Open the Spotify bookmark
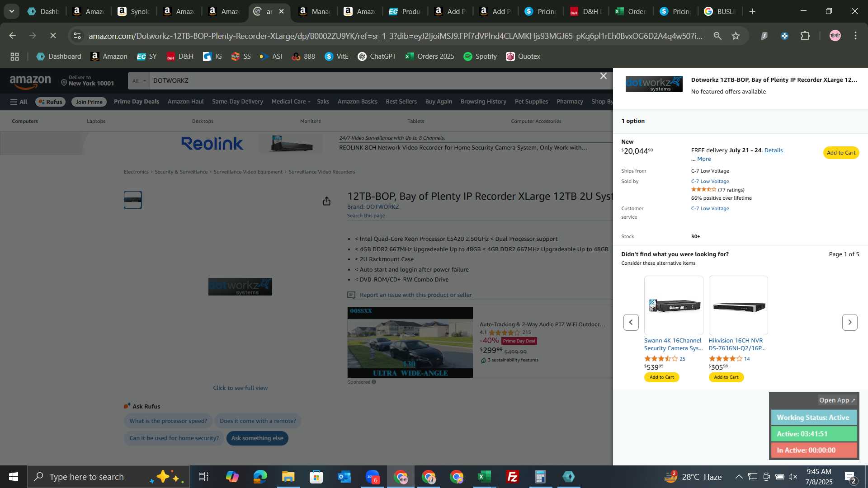The height and width of the screenshot is (488, 868). (x=480, y=56)
